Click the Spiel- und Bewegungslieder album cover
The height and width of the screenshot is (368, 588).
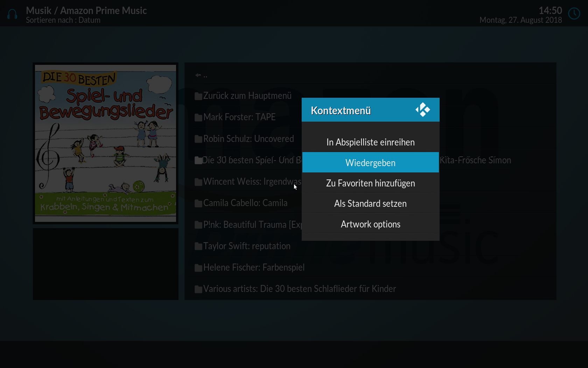coord(105,143)
